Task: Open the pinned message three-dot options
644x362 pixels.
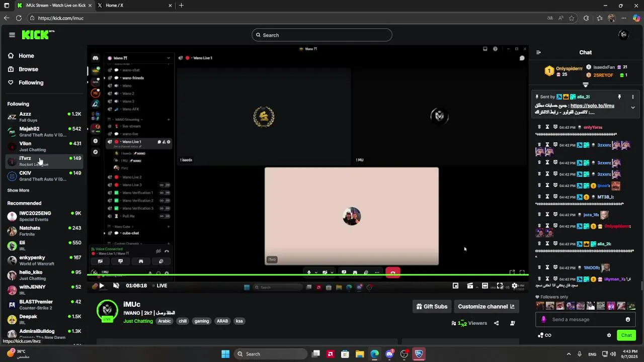Action: click(633, 97)
